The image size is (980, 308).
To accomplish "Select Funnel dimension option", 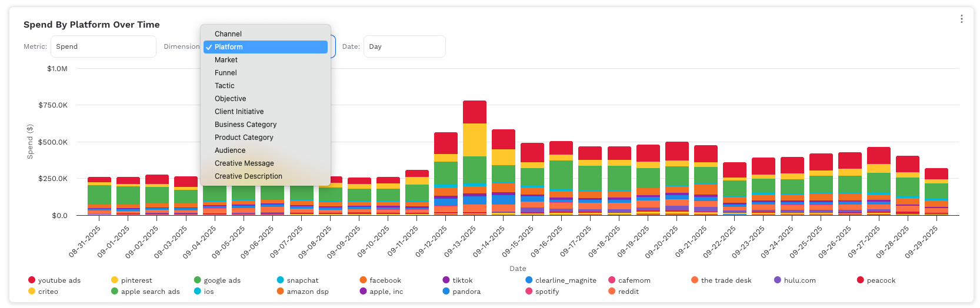I will click(x=226, y=73).
